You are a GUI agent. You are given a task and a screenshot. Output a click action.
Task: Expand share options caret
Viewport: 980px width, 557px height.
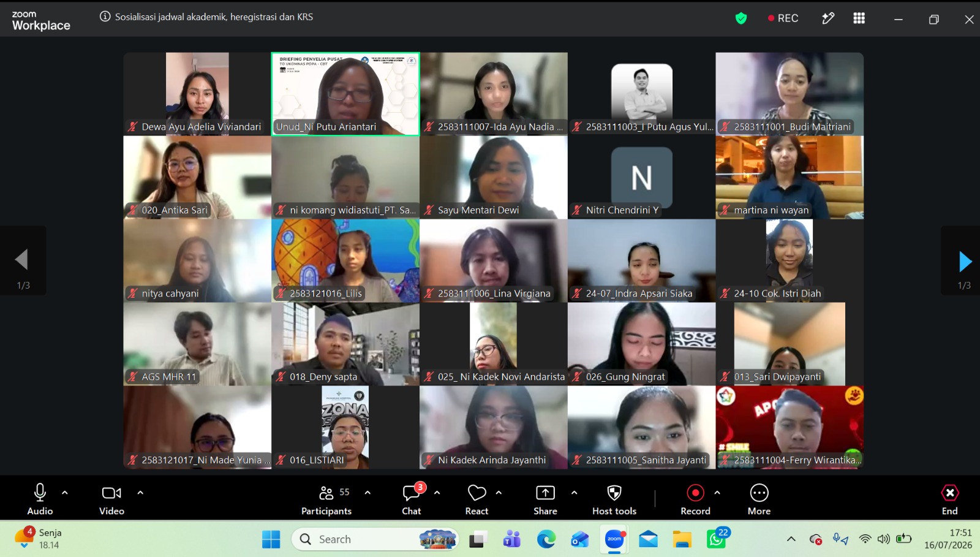[574, 493]
